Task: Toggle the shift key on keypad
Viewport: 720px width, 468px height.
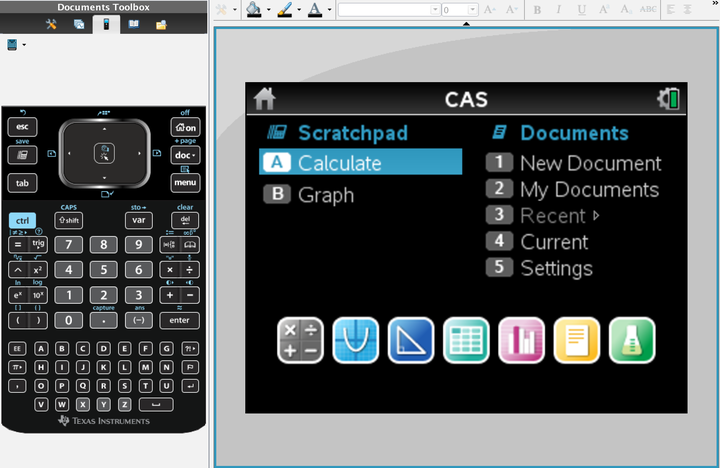Action: tap(69, 220)
